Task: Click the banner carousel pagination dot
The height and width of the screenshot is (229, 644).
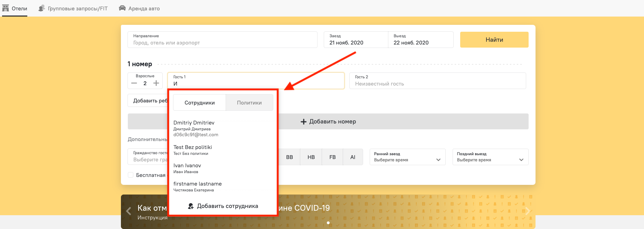Action: [x=328, y=223]
